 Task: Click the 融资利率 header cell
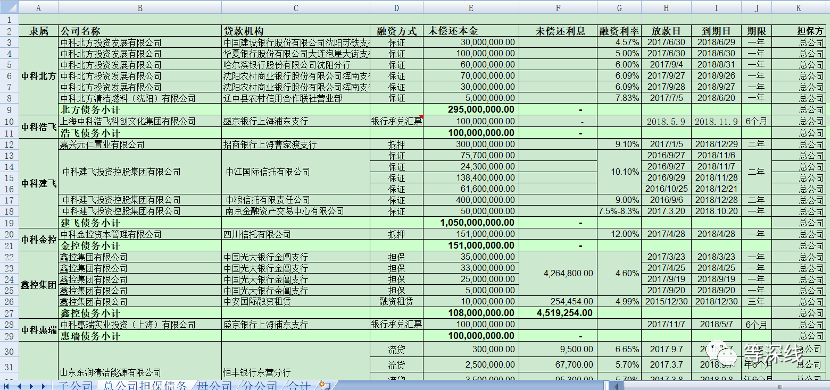[620, 31]
